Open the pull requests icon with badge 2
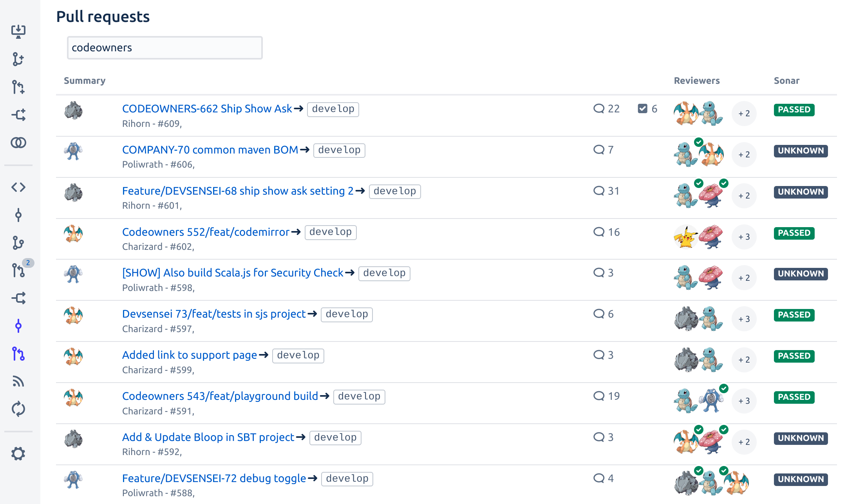The height and width of the screenshot is (504, 846). (18, 271)
